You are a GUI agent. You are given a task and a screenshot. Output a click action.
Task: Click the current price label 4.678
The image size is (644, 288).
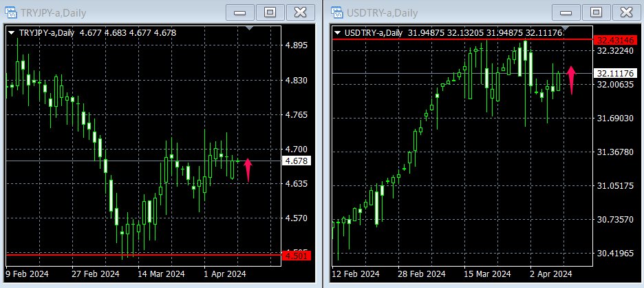tap(296, 161)
